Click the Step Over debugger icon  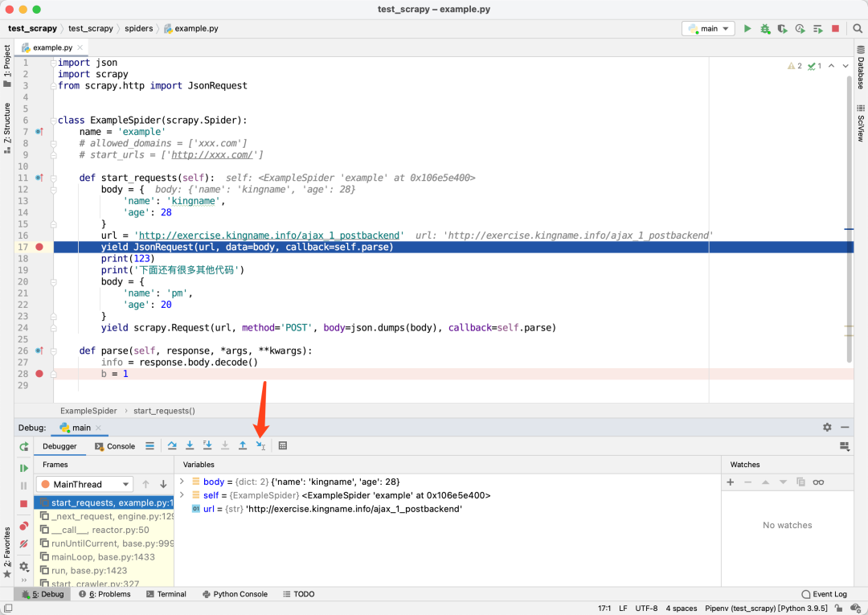[x=172, y=445]
